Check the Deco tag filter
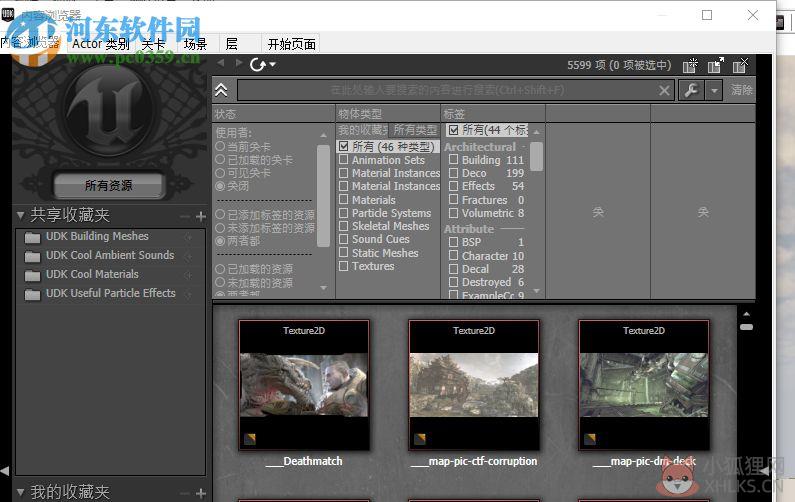The image size is (795, 502). point(454,173)
